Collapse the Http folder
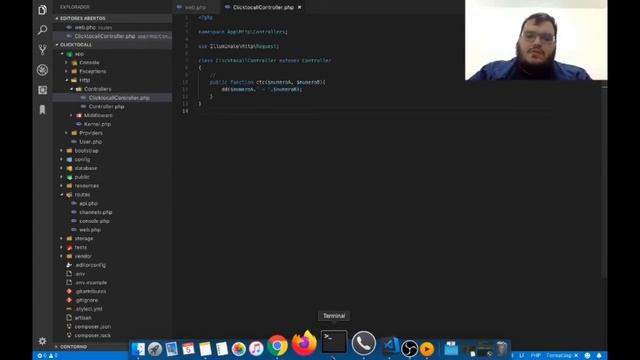 coord(84,80)
